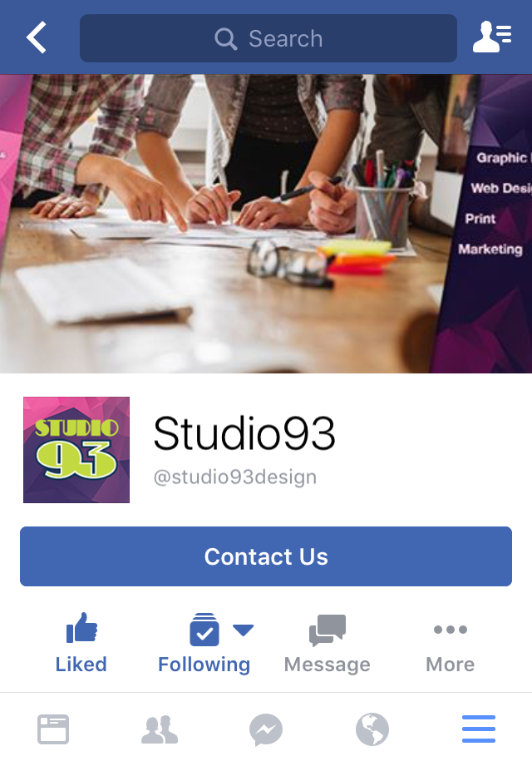532x766 pixels.
Task: Send a Message to the page
Action: tap(327, 643)
